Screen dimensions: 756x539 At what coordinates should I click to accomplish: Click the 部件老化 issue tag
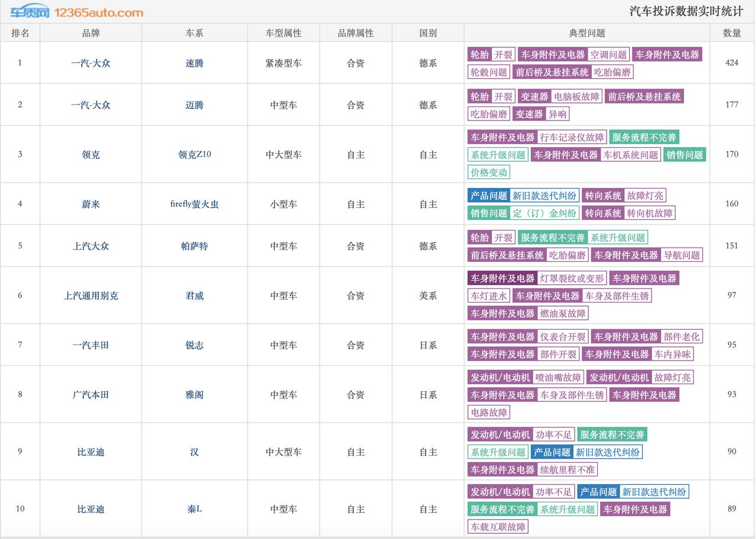pos(682,337)
